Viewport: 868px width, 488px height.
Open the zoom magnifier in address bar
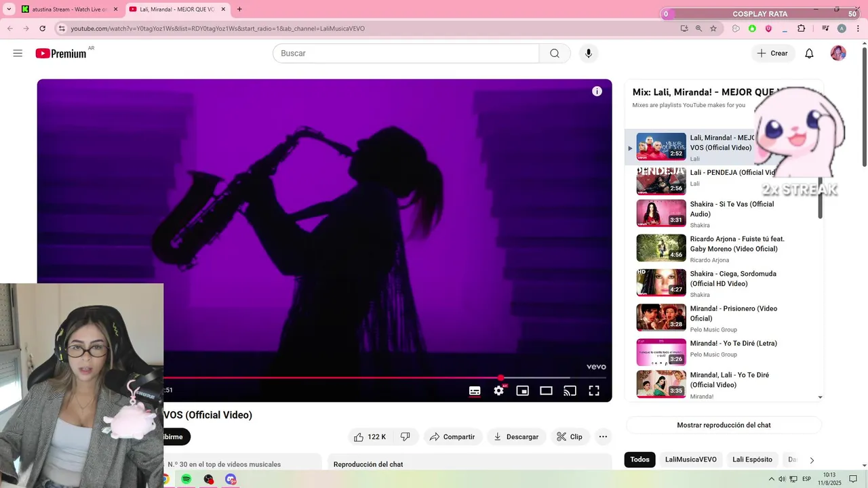698,28
